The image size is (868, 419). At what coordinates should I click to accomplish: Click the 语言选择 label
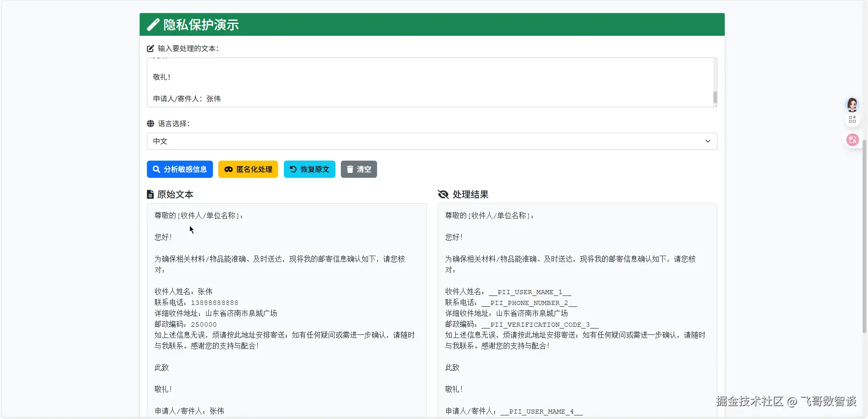[x=174, y=124]
